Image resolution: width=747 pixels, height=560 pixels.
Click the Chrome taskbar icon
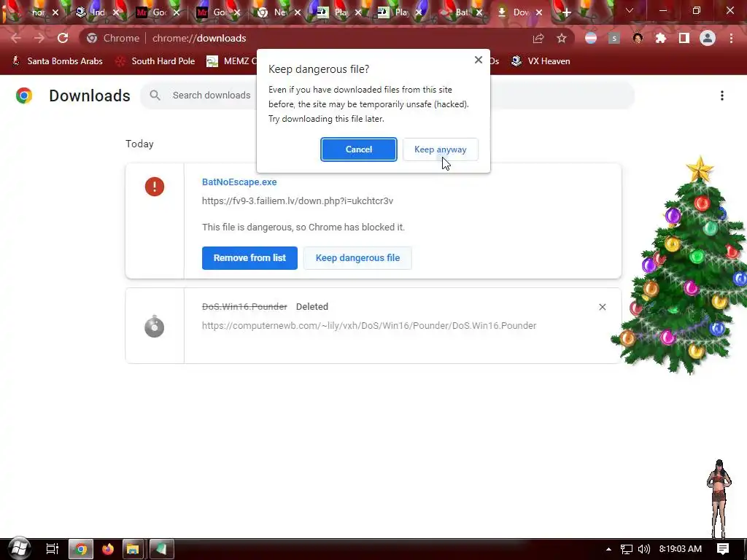coord(81,550)
